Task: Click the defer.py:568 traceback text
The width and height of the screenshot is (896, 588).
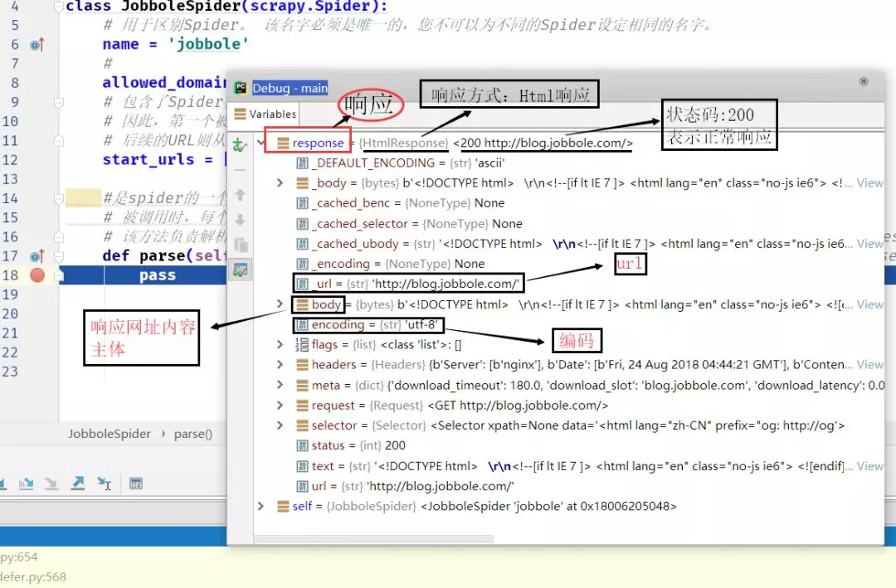Action: pyautogui.click(x=32, y=576)
